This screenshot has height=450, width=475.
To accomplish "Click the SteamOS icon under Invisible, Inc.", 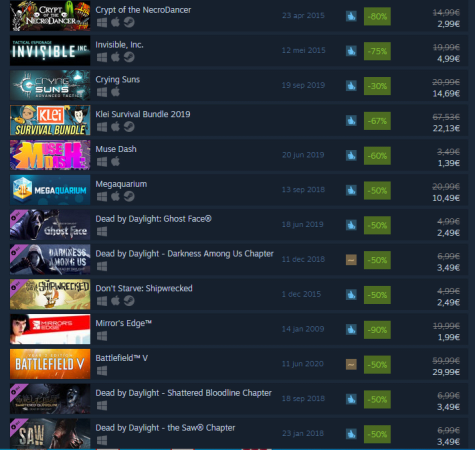I will click(129, 57).
